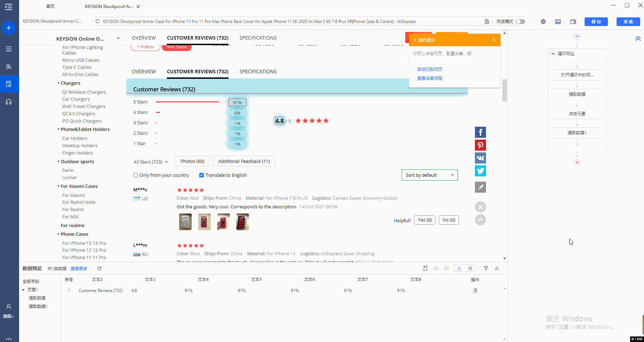Collapse the 循环网址 loop node with minus box
The height and width of the screenshot is (342, 644).
tap(553, 54)
